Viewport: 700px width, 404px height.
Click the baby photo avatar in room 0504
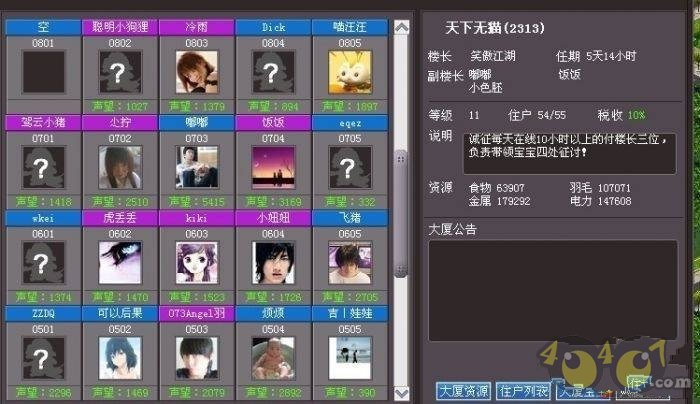click(x=273, y=358)
